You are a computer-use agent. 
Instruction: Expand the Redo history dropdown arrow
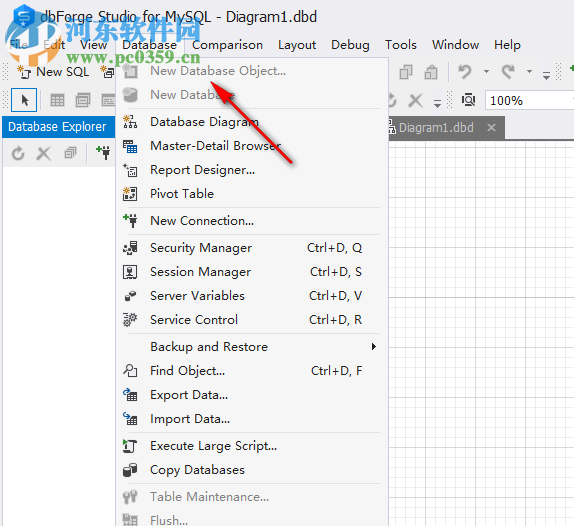pyautogui.click(x=529, y=71)
